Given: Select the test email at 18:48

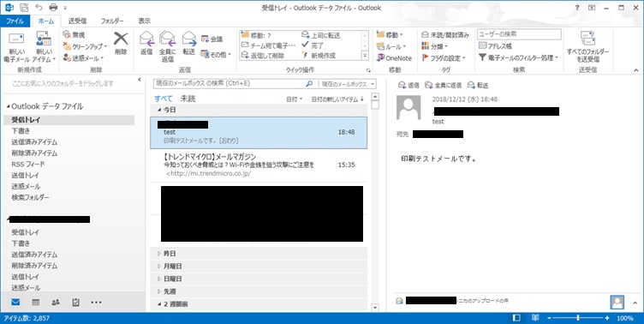Looking at the screenshot, I should coord(259,132).
